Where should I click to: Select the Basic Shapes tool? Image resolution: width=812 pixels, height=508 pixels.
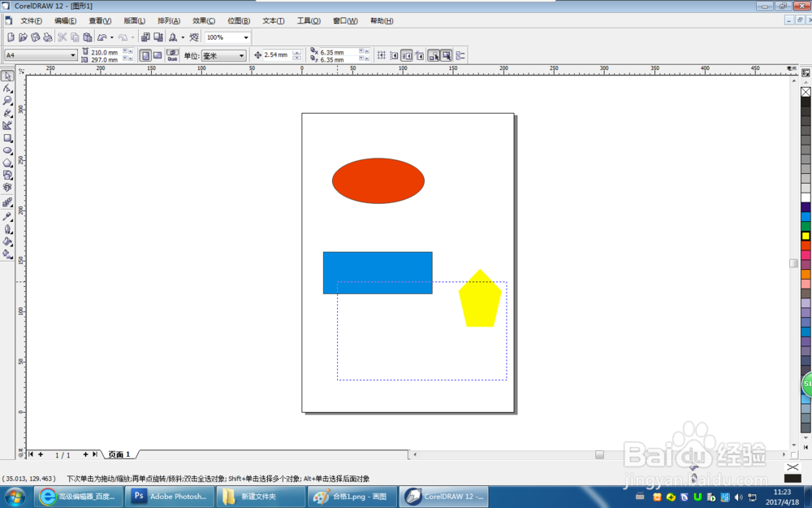pos(7,176)
